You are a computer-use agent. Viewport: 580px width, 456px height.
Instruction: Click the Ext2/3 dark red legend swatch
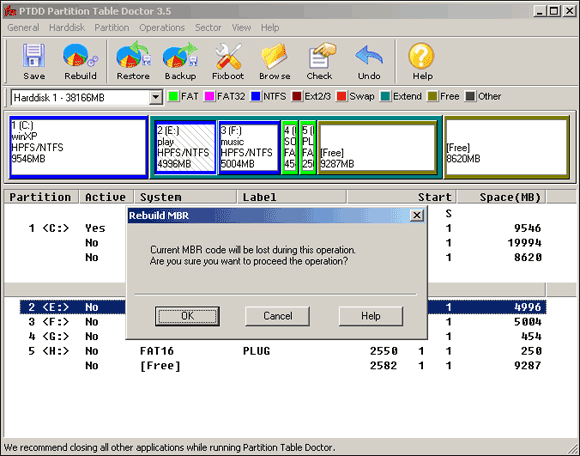pos(297,97)
